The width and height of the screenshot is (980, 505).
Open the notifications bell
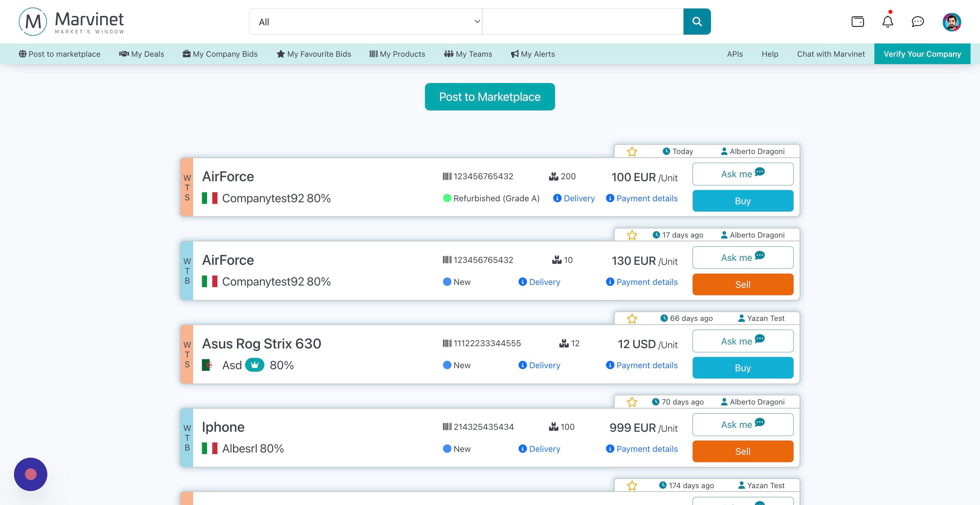coord(888,22)
